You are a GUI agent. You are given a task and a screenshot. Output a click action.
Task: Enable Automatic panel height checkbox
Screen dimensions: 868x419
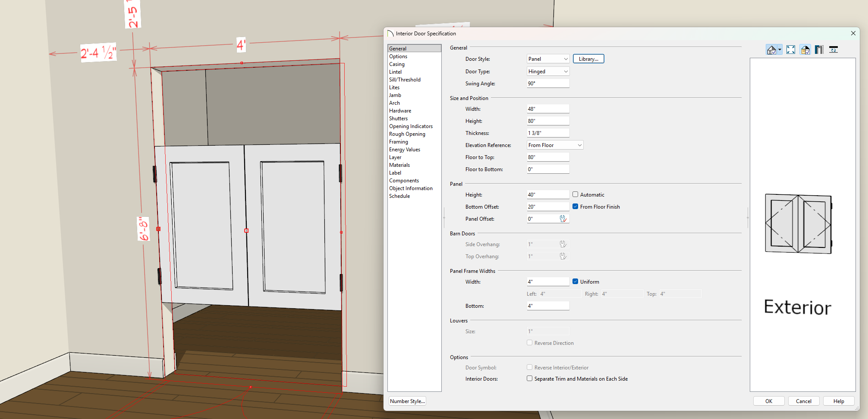tap(575, 195)
